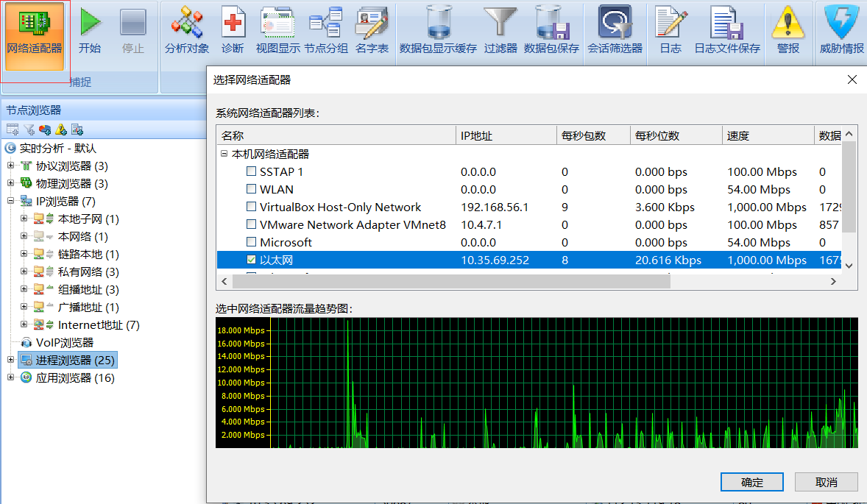Screen dimensions: 867x504
Task: Select 链路本地 (1) tree node
Action: [88, 255]
